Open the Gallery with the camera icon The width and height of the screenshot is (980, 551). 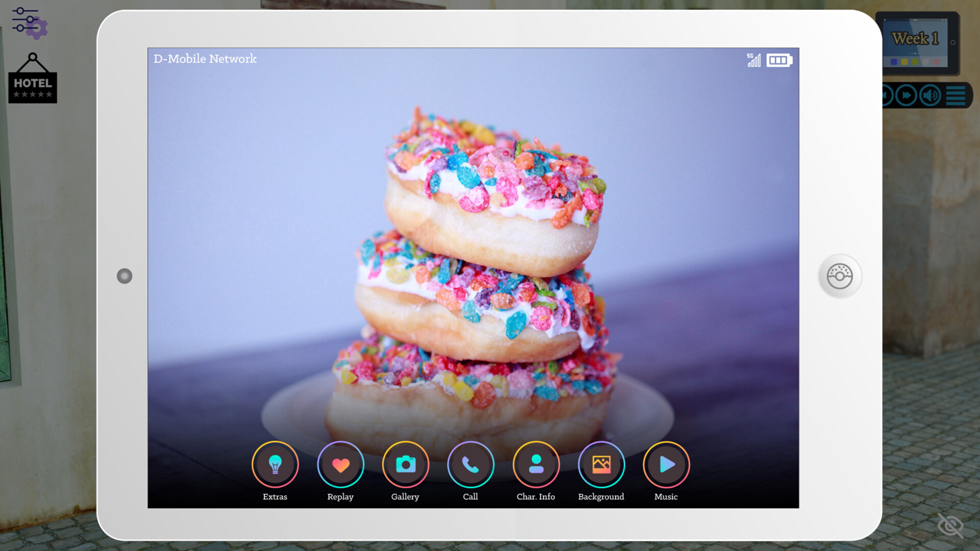point(405,464)
